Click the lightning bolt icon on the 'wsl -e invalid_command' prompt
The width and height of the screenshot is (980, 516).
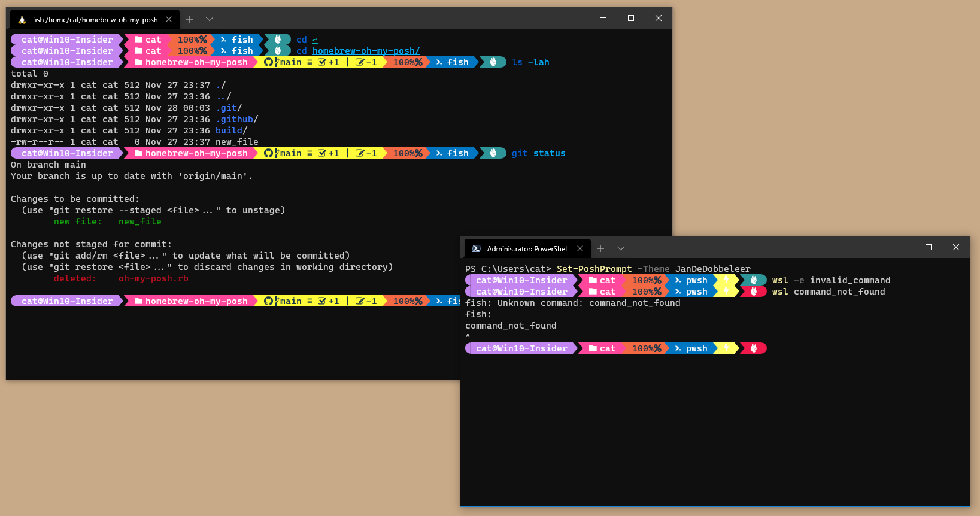point(727,280)
